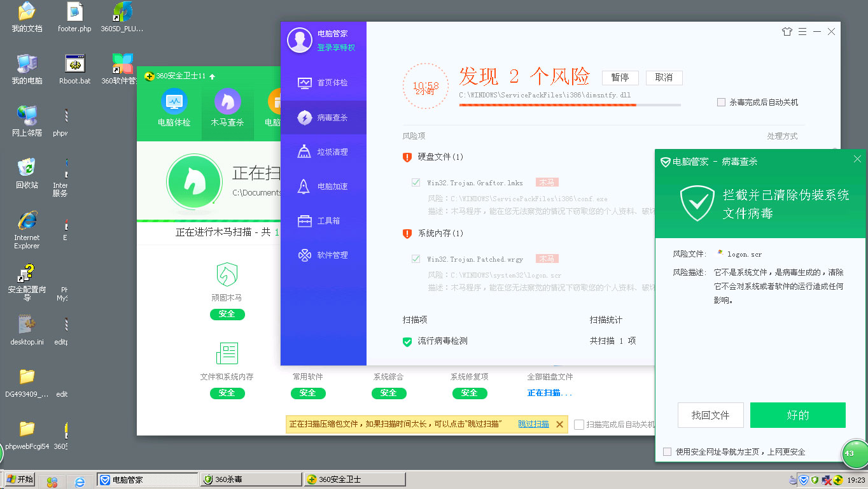Toggle checkbox for Win32.Trojan.Graftor.lmks
The image size is (868, 489).
click(x=416, y=183)
